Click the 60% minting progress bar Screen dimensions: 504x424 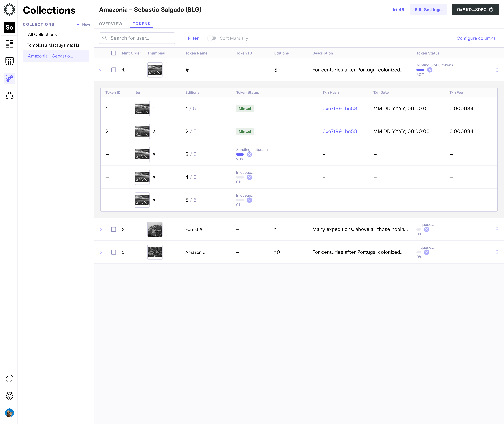click(x=420, y=70)
